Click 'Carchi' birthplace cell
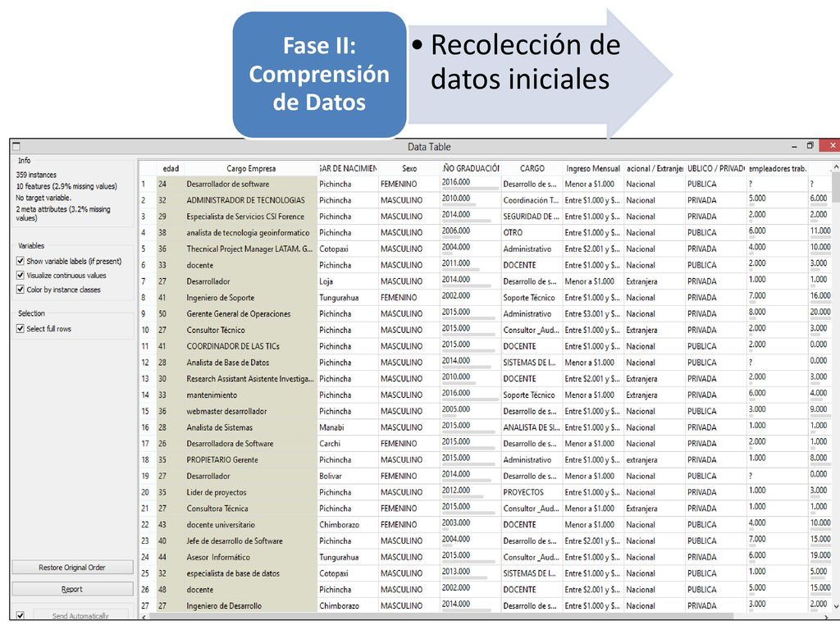840x630 pixels. [x=348, y=444]
